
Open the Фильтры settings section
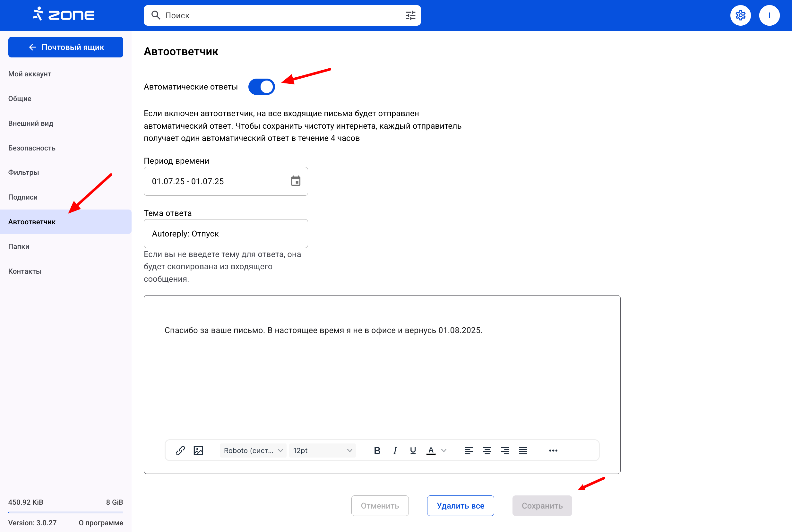pos(23,172)
